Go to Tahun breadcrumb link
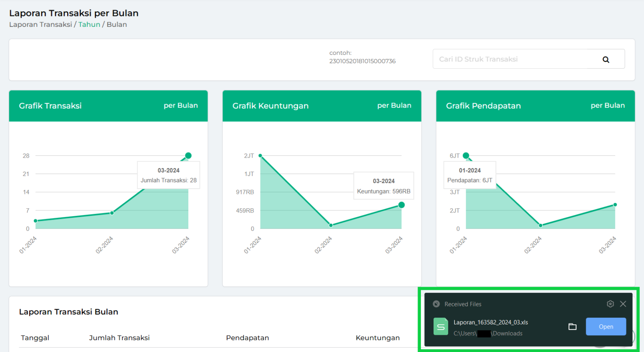 [x=89, y=24]
